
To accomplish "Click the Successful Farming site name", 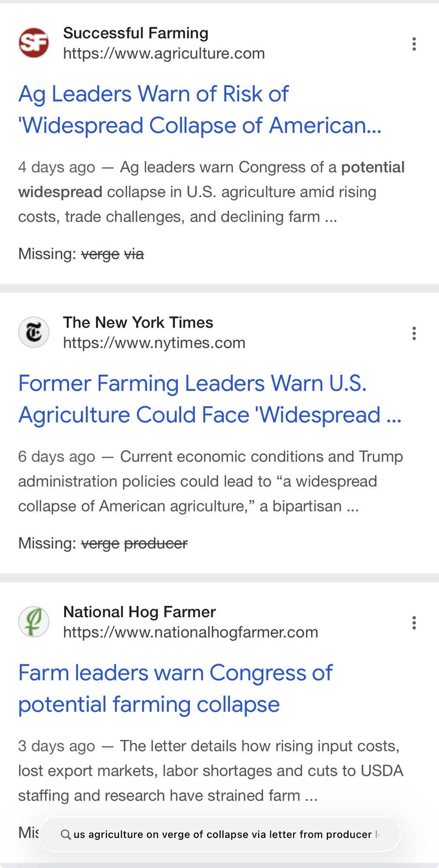I will click(x=136, y=33).
